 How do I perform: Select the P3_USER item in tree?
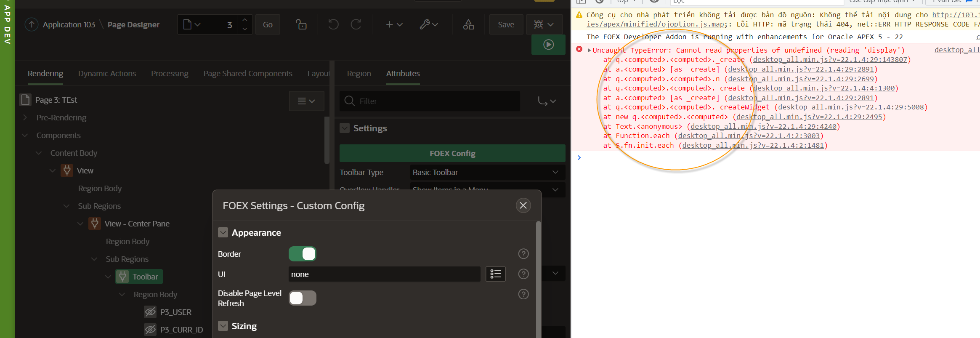point(175,312)
